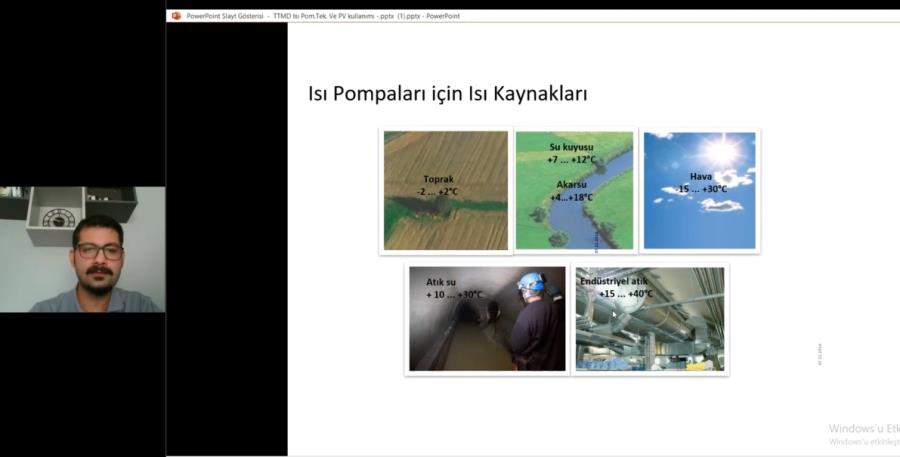Select the river landscape photo
Screen dimensions: 900x457
[x=575, y=191]
